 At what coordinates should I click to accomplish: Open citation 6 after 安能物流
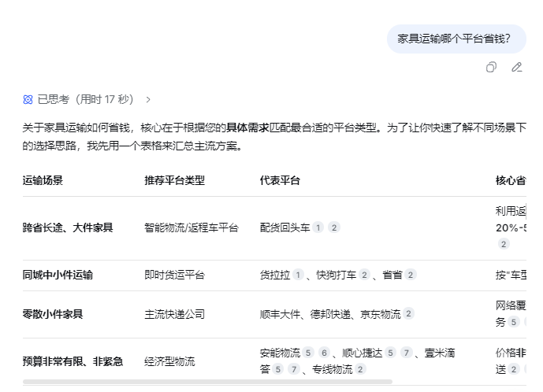[x=324, y=353]
